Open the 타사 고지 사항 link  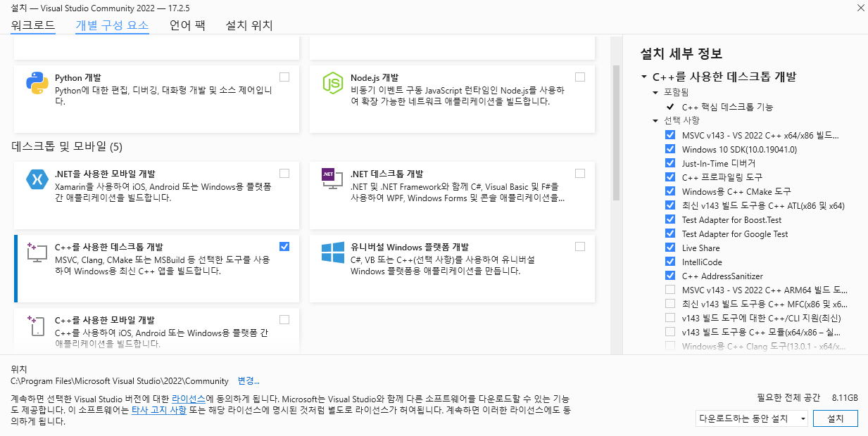coord(159,409)
